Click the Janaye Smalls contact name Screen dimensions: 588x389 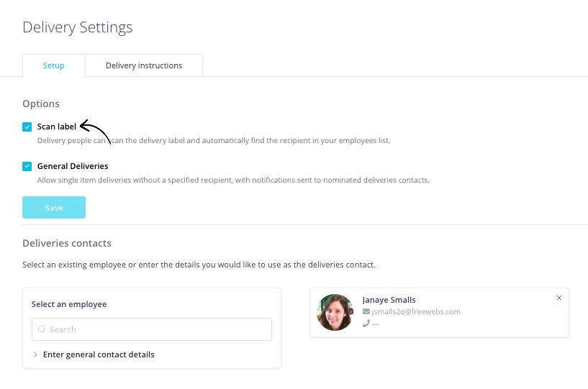click(x=389, y=300)
